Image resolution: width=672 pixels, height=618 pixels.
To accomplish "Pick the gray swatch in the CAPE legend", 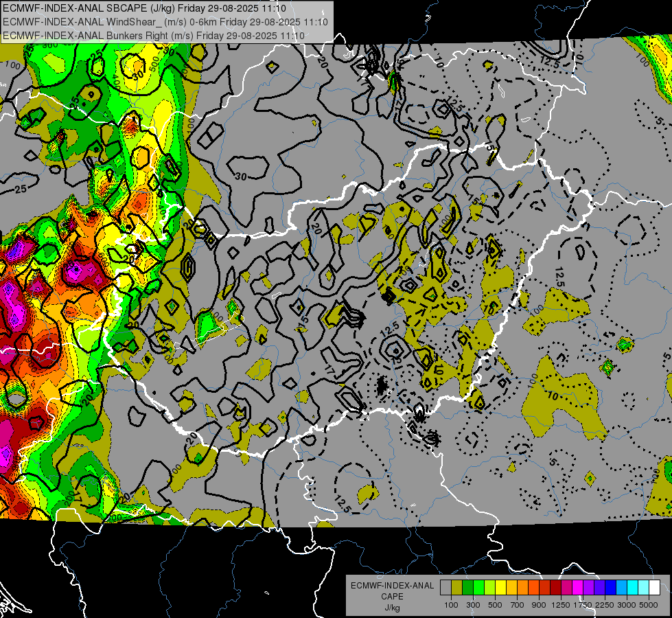I will pos(445,588).
